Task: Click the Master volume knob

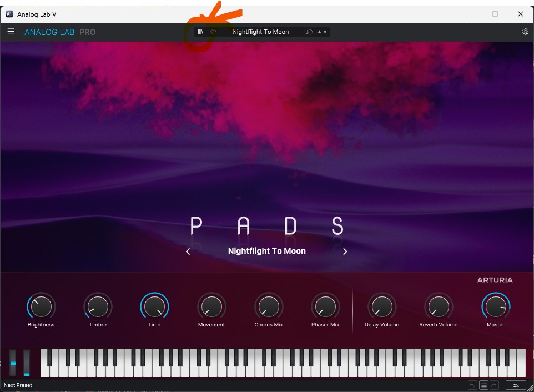Action: (x=496, y=306)
